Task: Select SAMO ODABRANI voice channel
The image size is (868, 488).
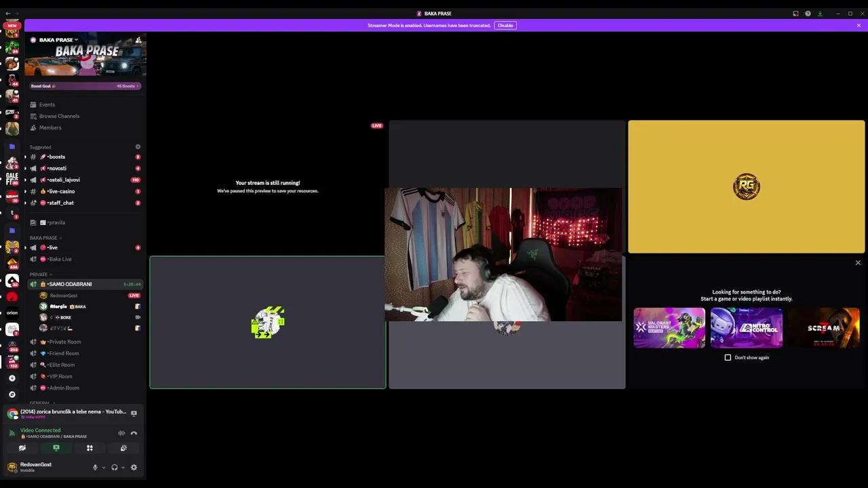Action: (85, 284)
